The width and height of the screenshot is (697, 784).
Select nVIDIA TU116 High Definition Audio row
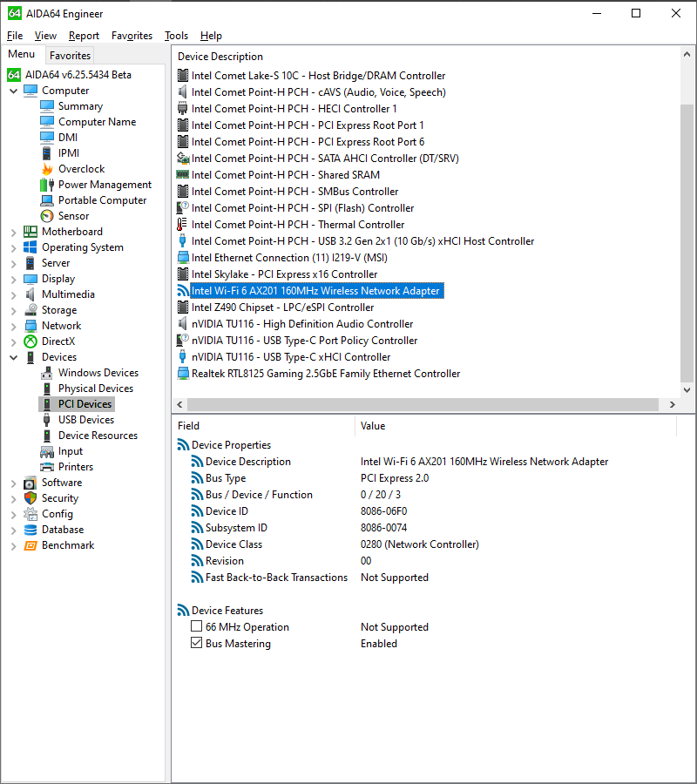point(302,324)
